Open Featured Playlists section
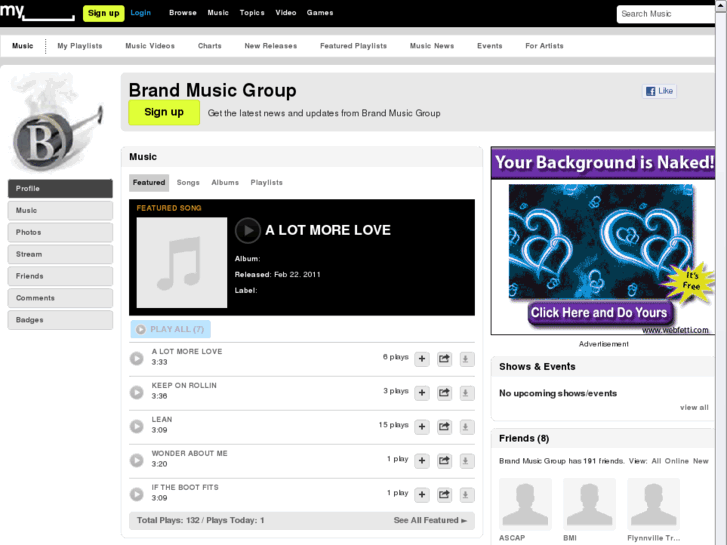The height and width of the screenshot is (545, 727). 353,46
